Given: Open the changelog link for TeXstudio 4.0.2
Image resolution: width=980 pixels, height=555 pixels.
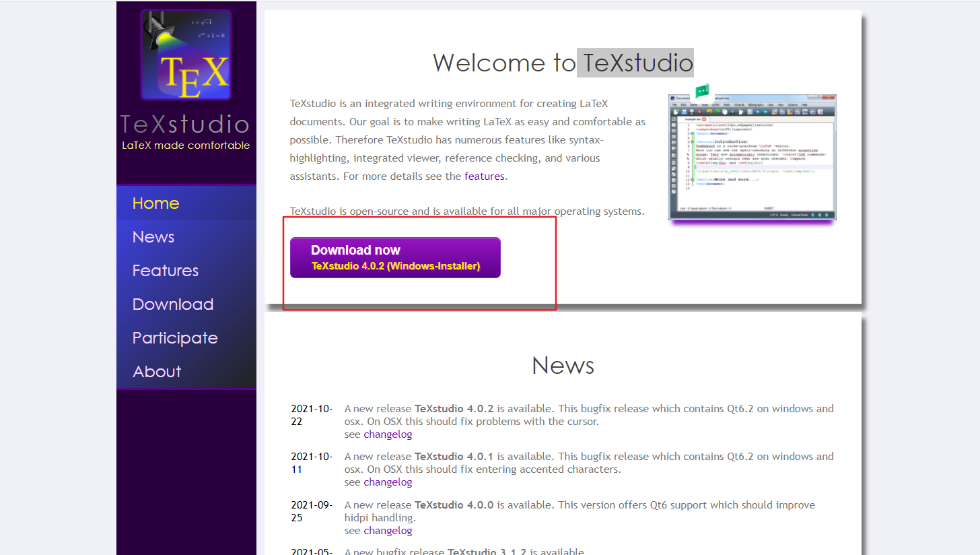Looking at the screenshot, I should tap(388, 434).
